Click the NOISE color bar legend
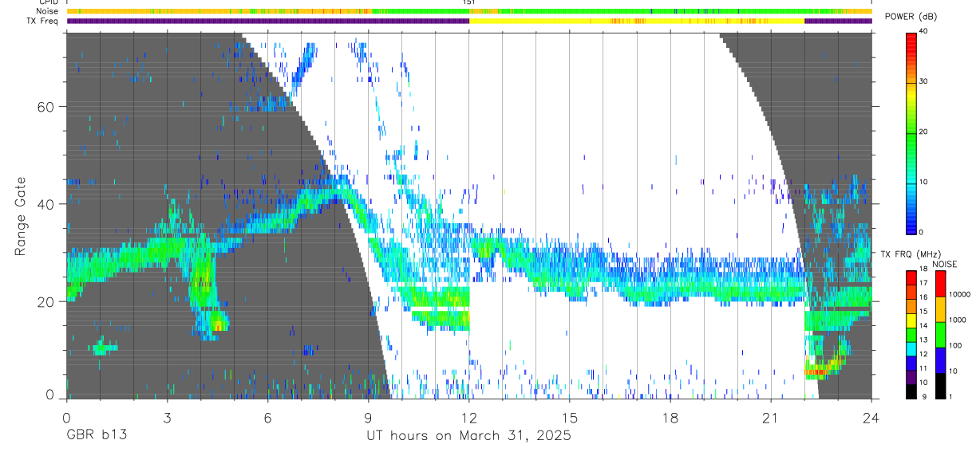 point(940,334)
